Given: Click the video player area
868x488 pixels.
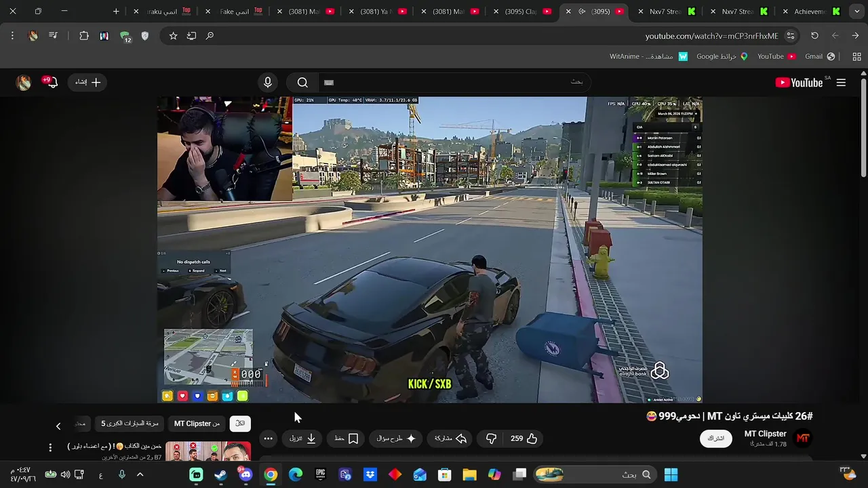Looking at the screenshot, I should 430,249.
